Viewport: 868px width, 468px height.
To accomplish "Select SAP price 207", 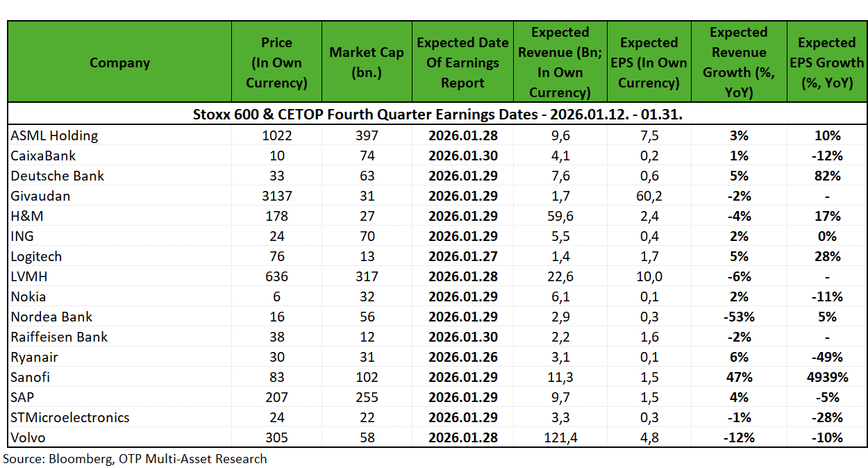I will (276, 397).
